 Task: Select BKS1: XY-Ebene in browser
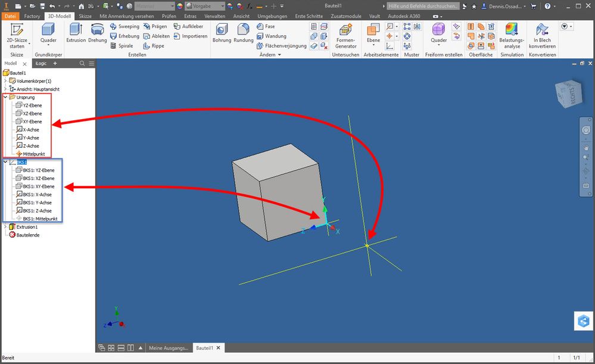[x=35, y=186]
